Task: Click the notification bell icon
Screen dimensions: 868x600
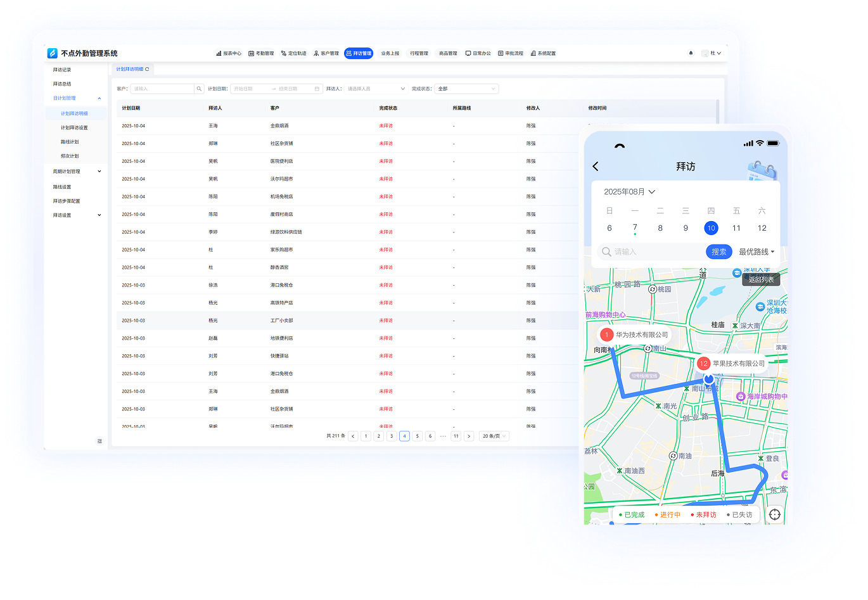Action: [691, 53]
